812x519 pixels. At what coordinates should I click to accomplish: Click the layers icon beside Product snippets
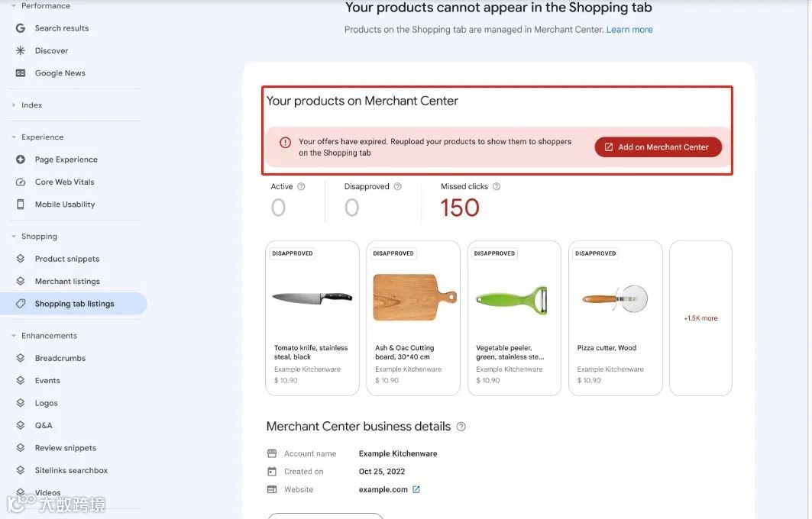pos(20,258)
